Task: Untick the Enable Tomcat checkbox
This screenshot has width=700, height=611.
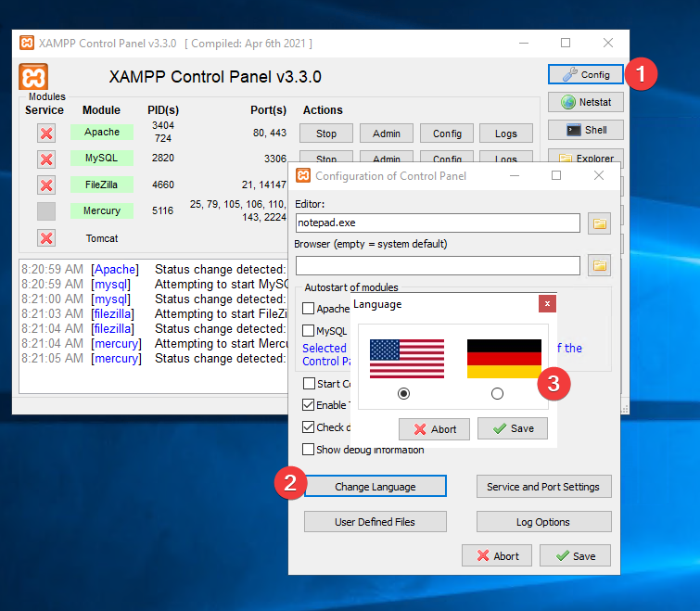Action: tap(308, 405)
